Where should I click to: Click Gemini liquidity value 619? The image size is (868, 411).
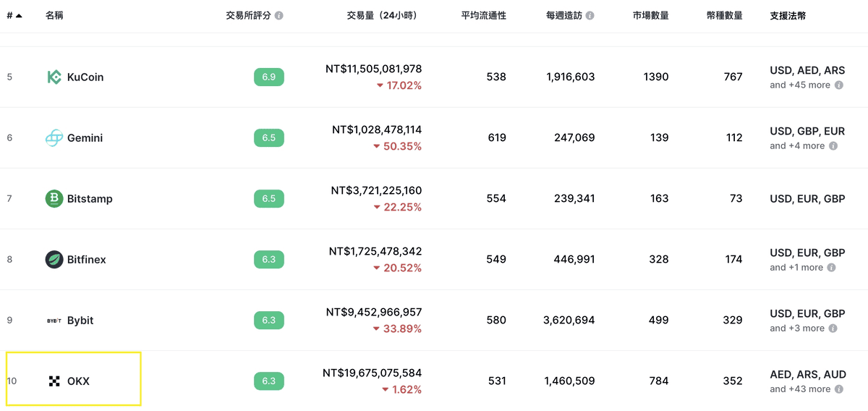497,137
